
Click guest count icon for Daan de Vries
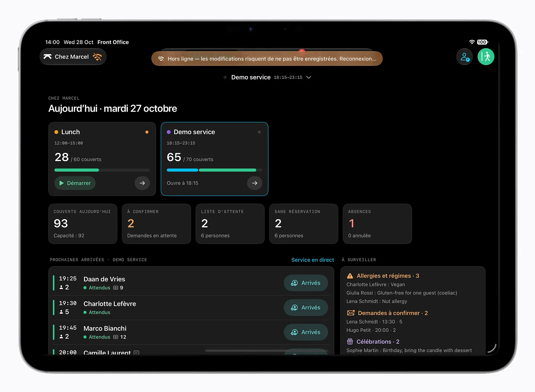coord(61,287)
